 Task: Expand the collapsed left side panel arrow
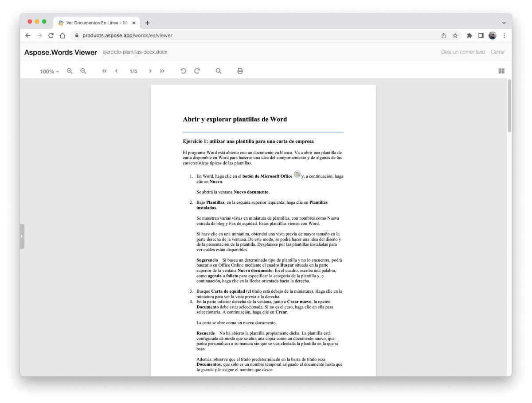coord(22,236)
